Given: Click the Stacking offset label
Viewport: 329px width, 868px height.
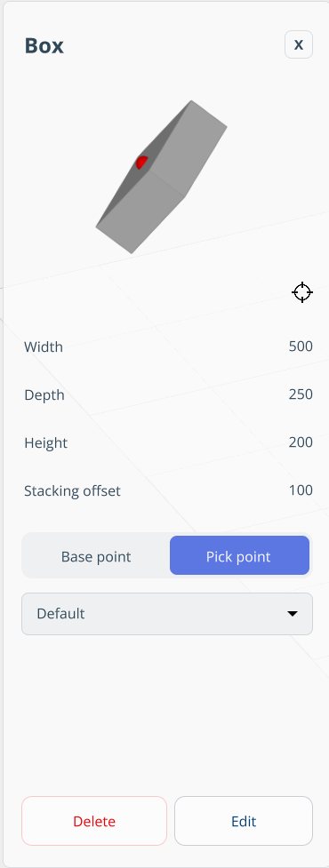Looking at the screenshot, I should point(73,491).
